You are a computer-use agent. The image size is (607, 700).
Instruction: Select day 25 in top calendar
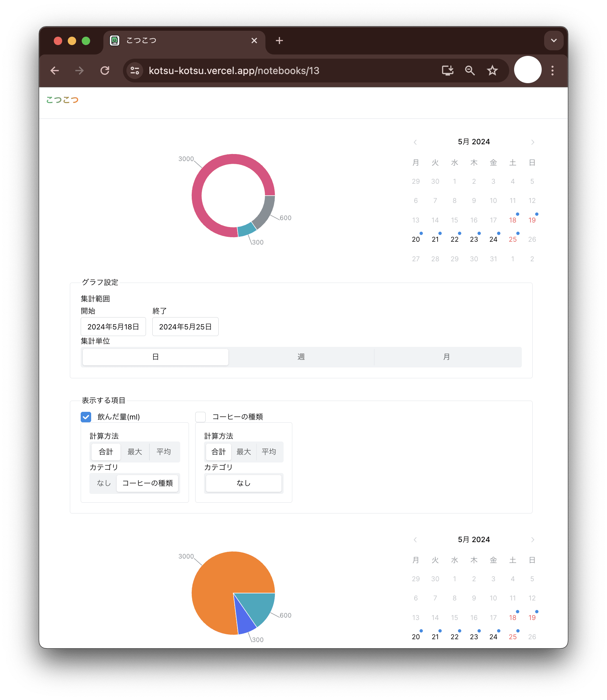coord(513,239)
